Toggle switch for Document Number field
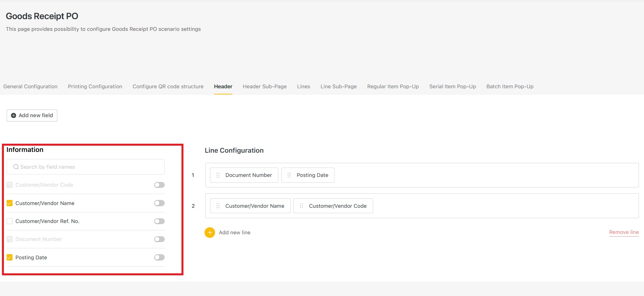The height and width of the screenshot is (296, 644). tap(159, 239)
